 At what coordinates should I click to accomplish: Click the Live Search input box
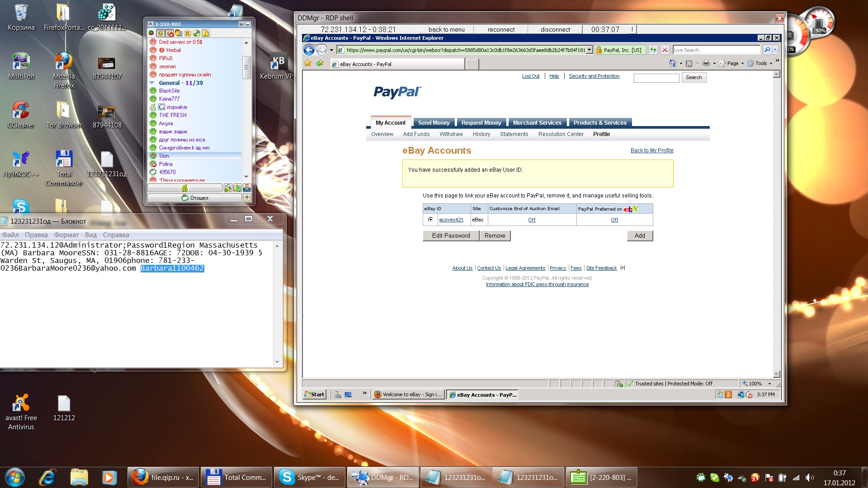(x=717, y=50)
